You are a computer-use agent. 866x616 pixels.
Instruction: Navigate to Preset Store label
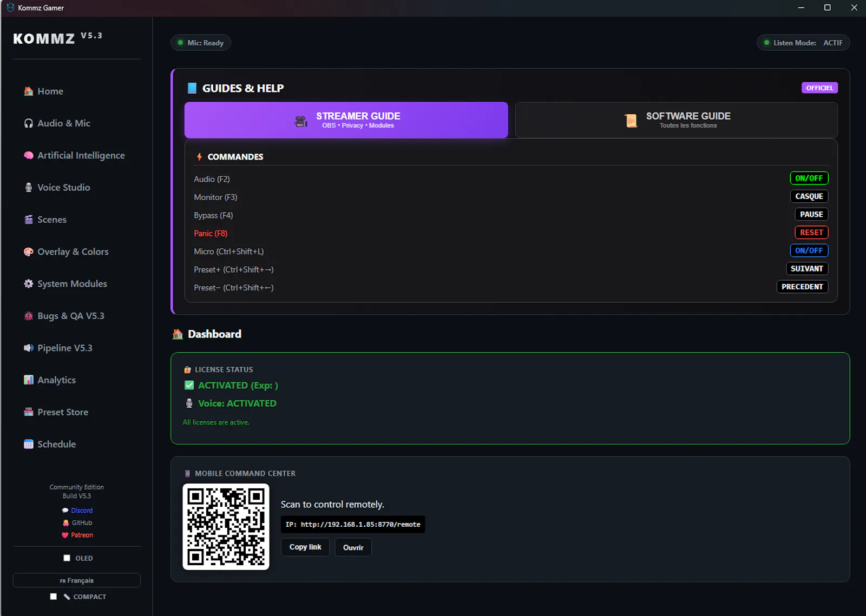pos(63,412)
